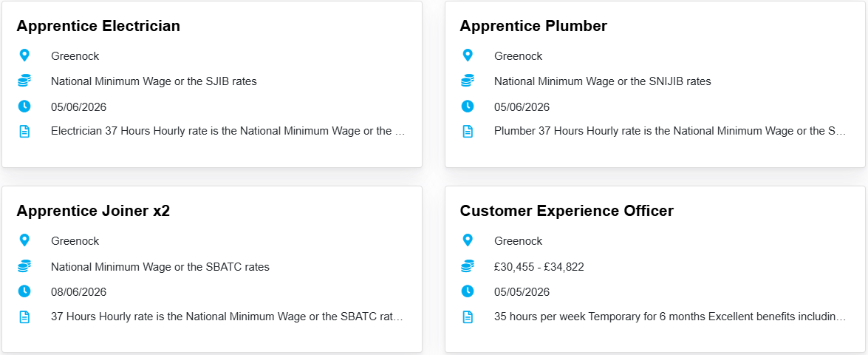Viewport: 868px width, 355px height.
Task: Open the Customer Experience Officer vacancy
Action: (567, 211)
